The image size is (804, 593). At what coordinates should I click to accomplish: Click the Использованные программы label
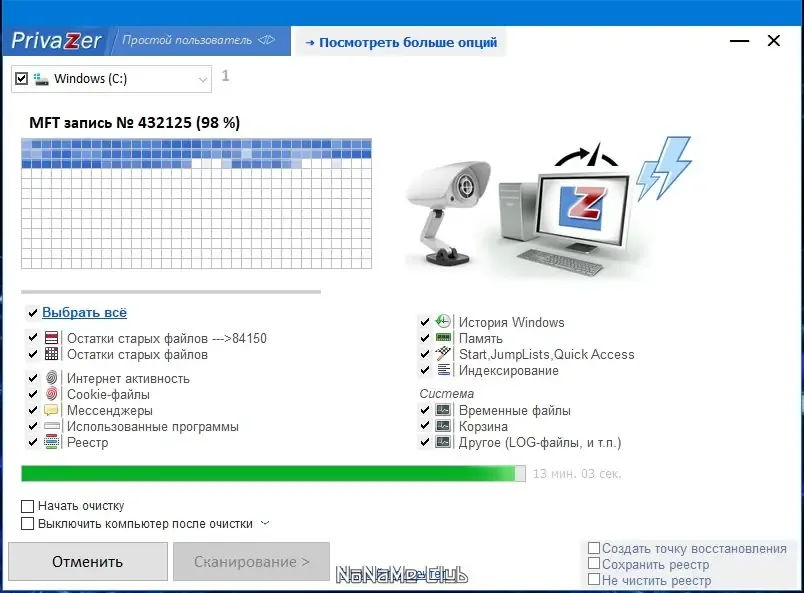tap(153, 426)
